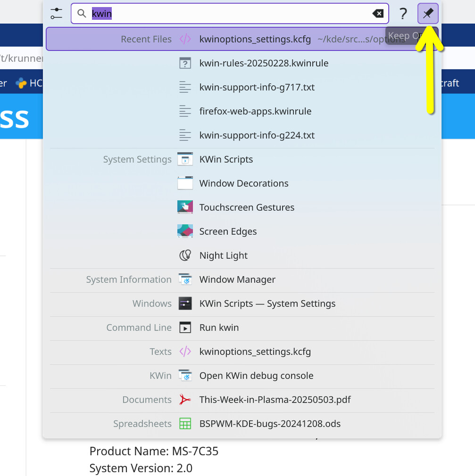Click the System Settings category label
This screenshot has height=476, width=475.
[x=137, y=159]
